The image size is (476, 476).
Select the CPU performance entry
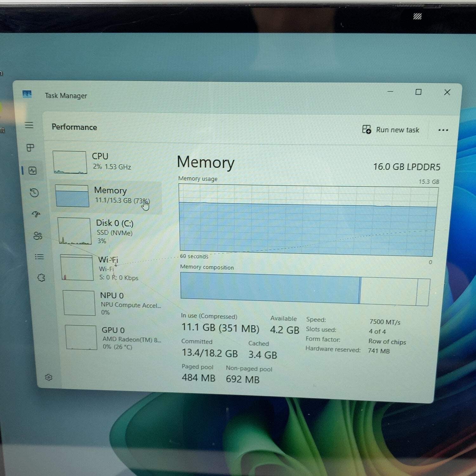tap(106, 162)
